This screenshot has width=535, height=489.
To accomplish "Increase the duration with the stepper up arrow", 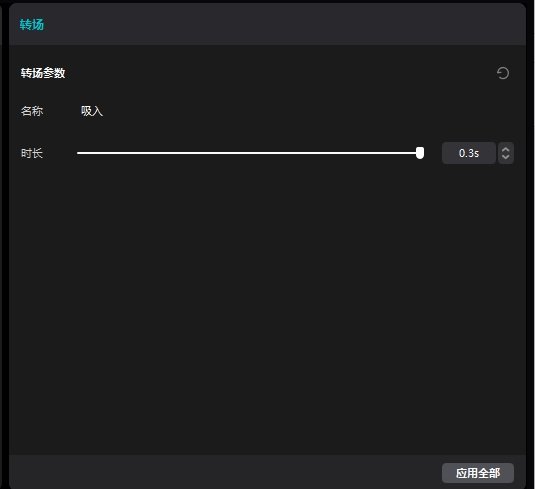I will tap(506, 149).
